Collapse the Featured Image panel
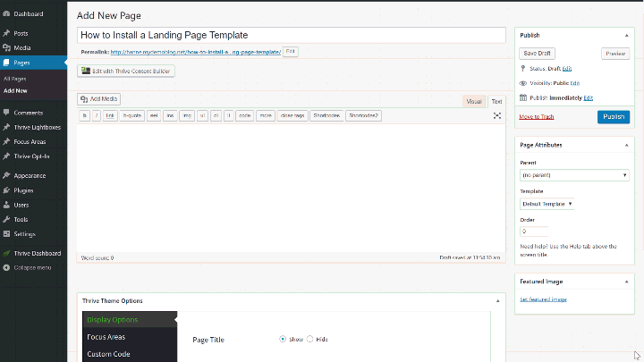This screenshot has width=644, height=362. coord(626,282)
